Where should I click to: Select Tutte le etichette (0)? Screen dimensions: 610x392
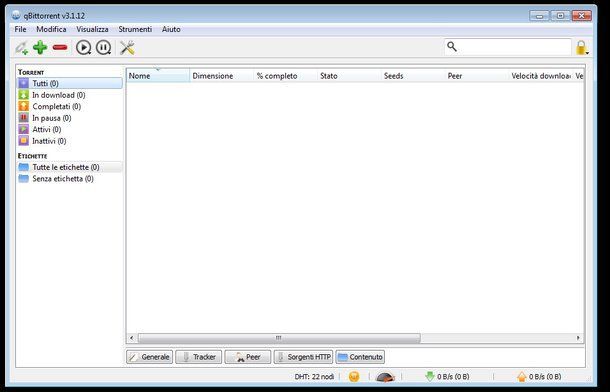tap(70, 167)
